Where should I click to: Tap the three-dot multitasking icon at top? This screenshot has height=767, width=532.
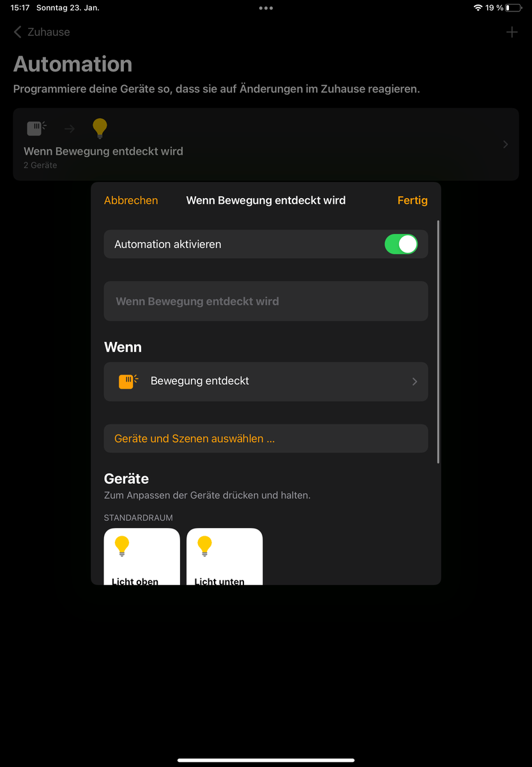[x=266, y=8]
